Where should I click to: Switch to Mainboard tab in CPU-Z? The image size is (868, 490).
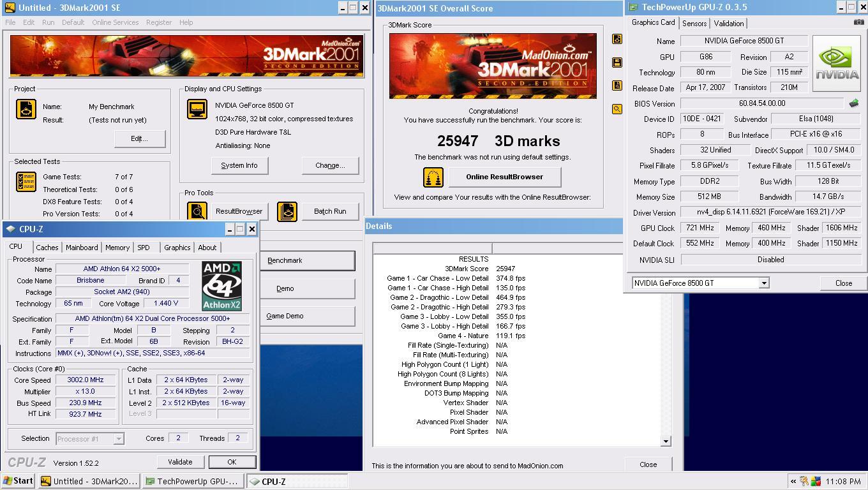(x=82, y=248)
